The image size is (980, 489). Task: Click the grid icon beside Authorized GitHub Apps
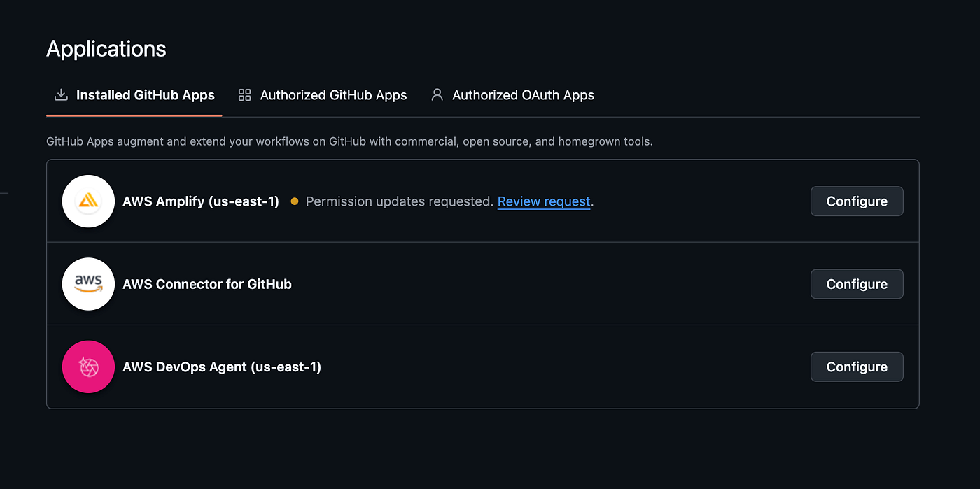pos(244,94)
